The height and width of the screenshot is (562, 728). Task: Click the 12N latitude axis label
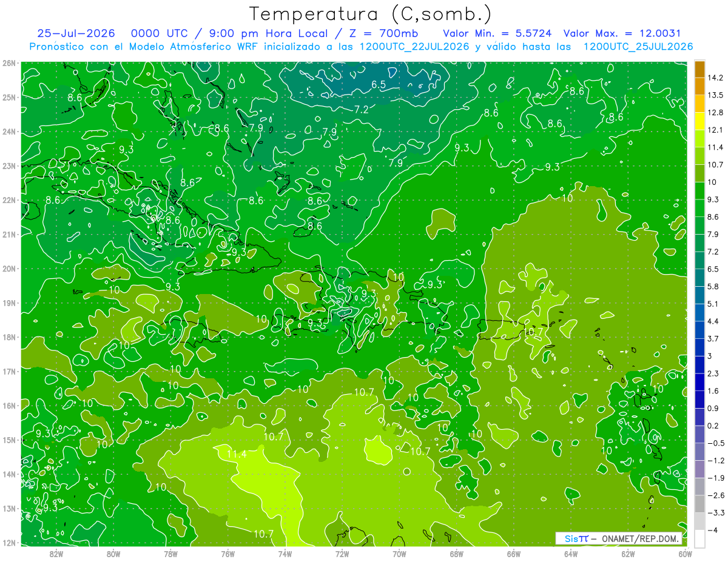coord(9,543)
